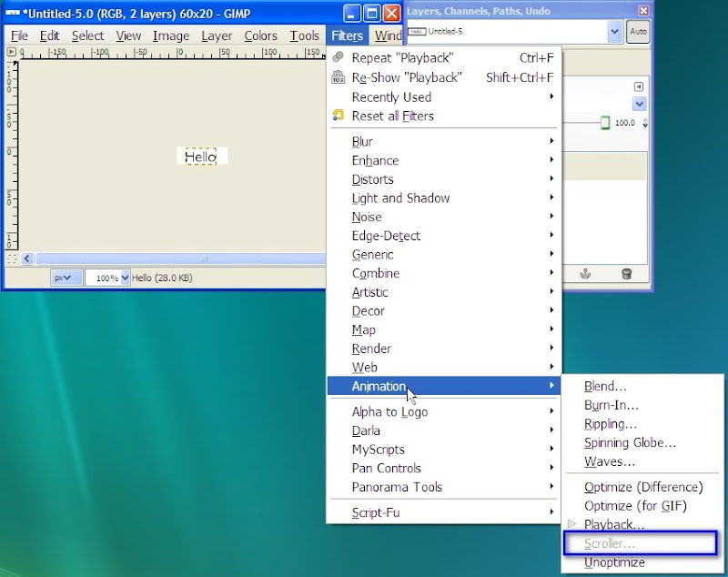Select the highlighted Animation menu item
The width and height of the screenshot is (728, 577).
pyautogui.click(x=444, y=386)
